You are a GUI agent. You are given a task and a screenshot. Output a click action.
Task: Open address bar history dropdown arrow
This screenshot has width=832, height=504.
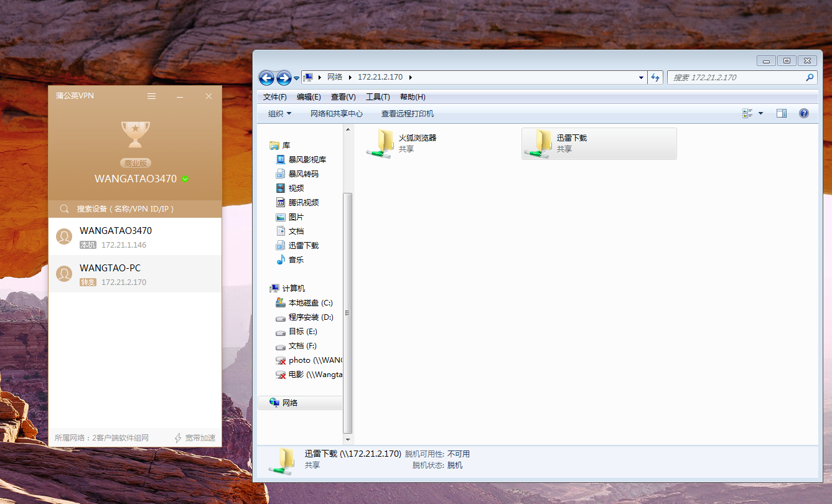tap(642, 78)
